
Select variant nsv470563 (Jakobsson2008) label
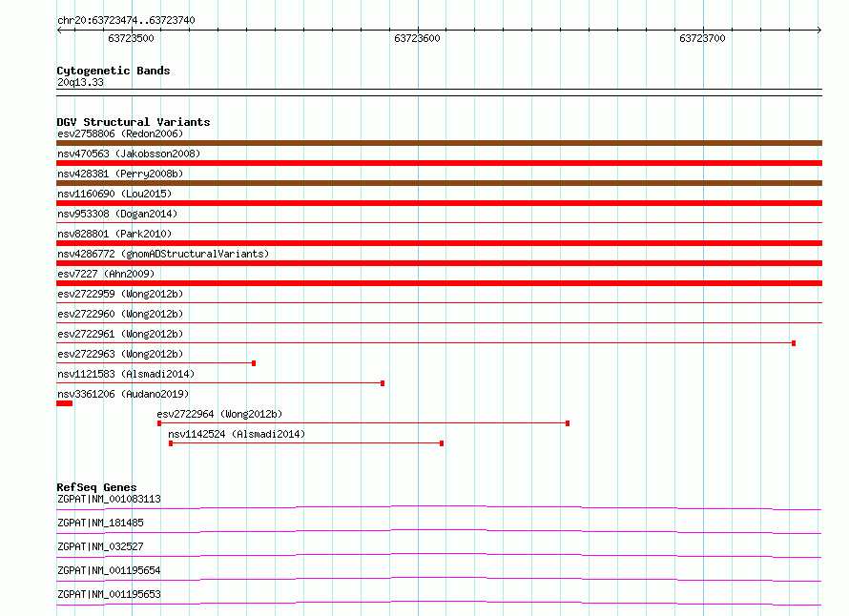[x=129, y=154]
